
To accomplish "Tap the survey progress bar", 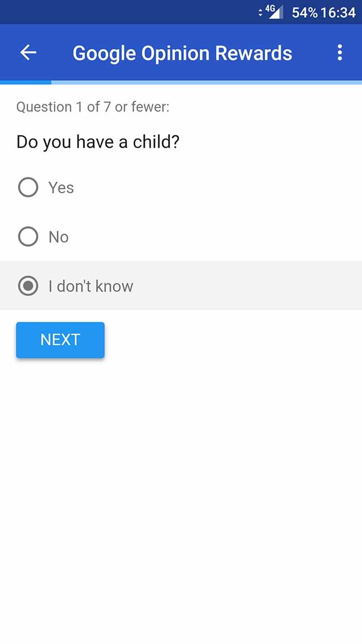I will (181, 82).
